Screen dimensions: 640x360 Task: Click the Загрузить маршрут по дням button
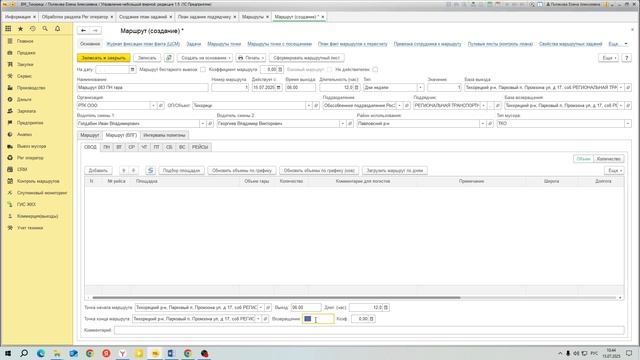coord(395,170)
